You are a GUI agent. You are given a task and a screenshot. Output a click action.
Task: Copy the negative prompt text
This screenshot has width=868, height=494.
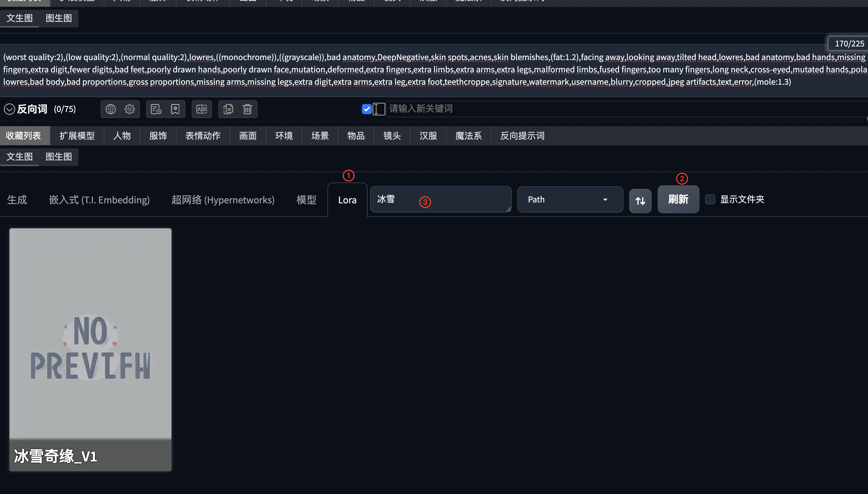tap(228, 109)
